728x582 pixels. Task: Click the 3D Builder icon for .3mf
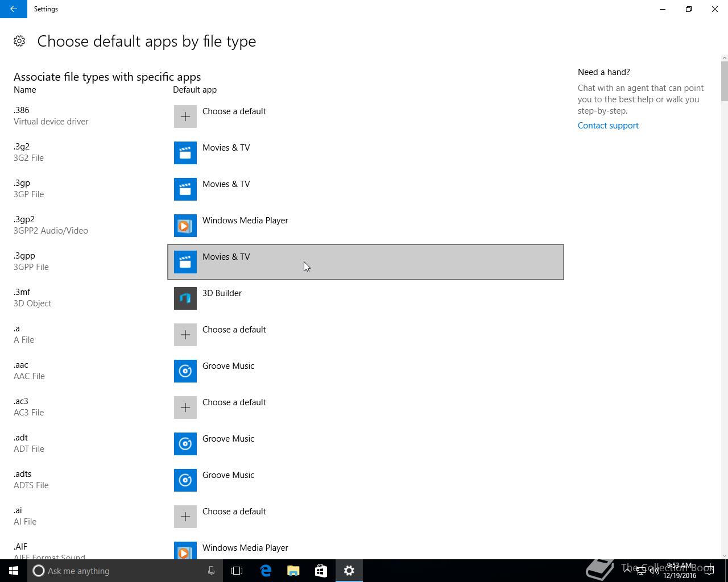tap(185, 298)
